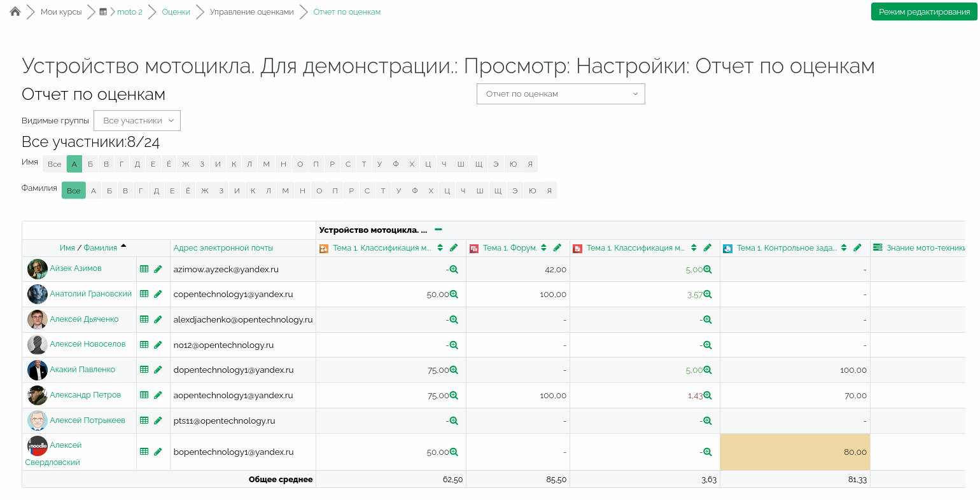Go to Оценки in the breadcrumb
The height and width of the screenshot is (500, 980).
176,12
